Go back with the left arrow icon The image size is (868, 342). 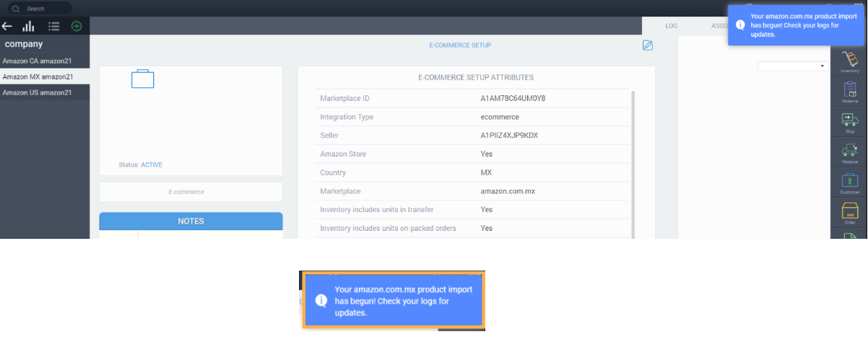pyautogui.click(x=7, y=26)
